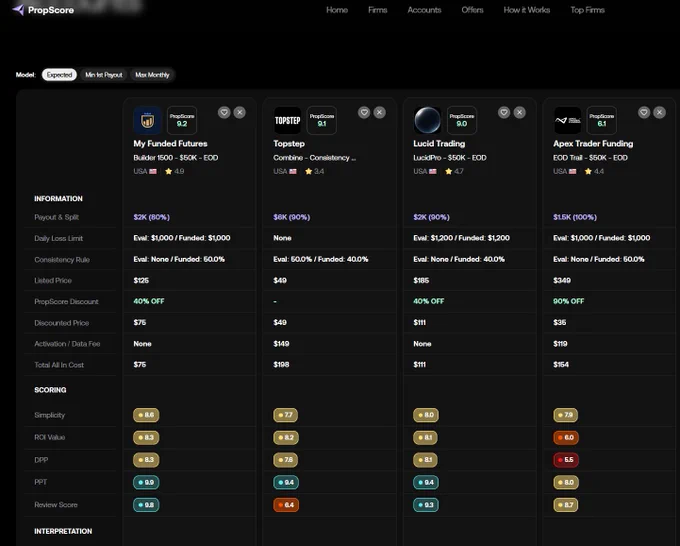Favorite My Funded Futures with heart icon
The width and height of the screenshot is (680, 546).
(224, 113)
